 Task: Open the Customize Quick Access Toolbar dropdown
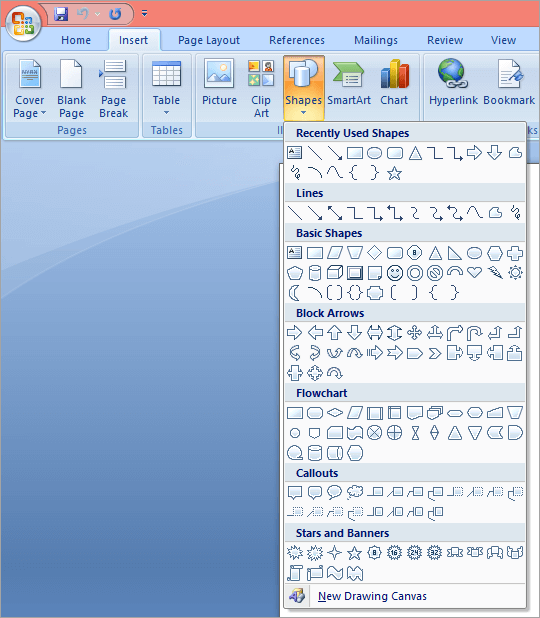coord(144,14)
